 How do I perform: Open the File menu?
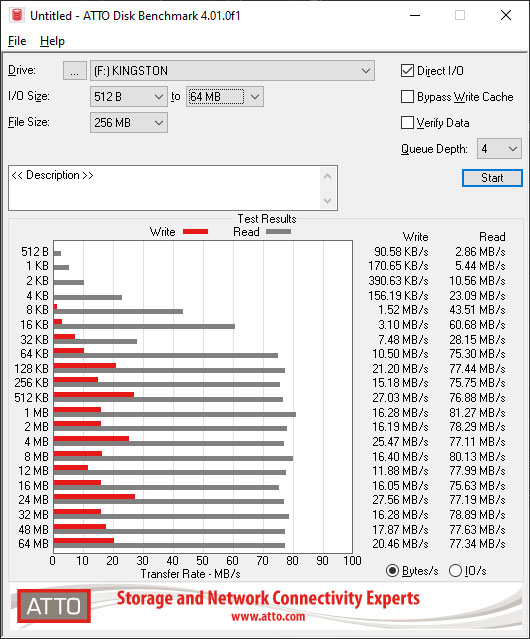click(17, 41)
